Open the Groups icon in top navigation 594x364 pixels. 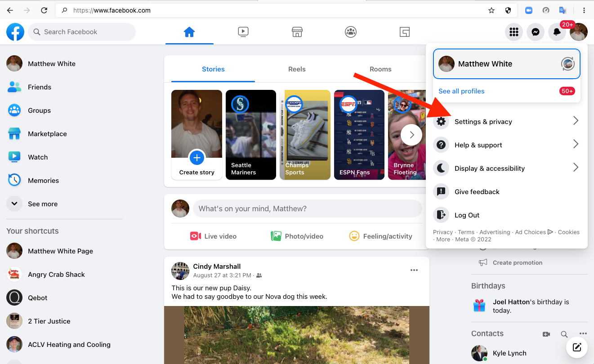click(351, 32)
